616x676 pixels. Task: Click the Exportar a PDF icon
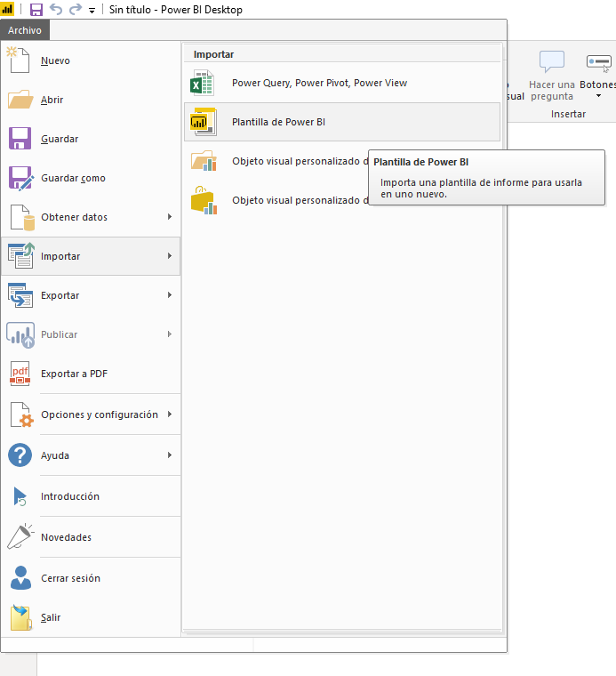click(20, 374)
